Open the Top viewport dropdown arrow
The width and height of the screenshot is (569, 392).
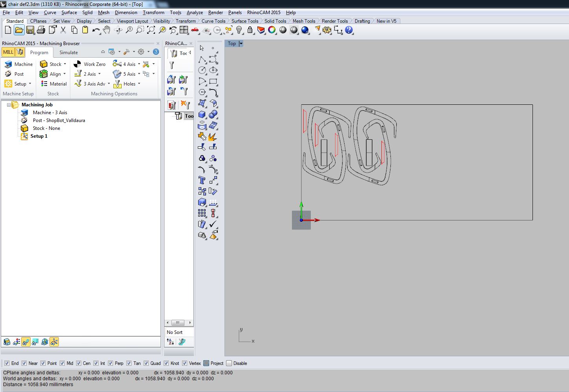[241, 44]
